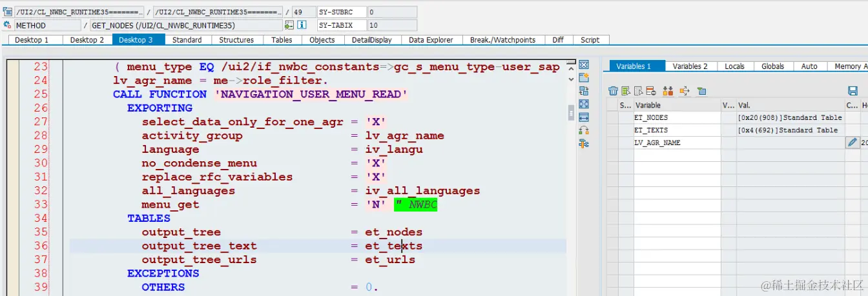
Task: Click the table icon with the red minus sign
Action: (651, 91)
